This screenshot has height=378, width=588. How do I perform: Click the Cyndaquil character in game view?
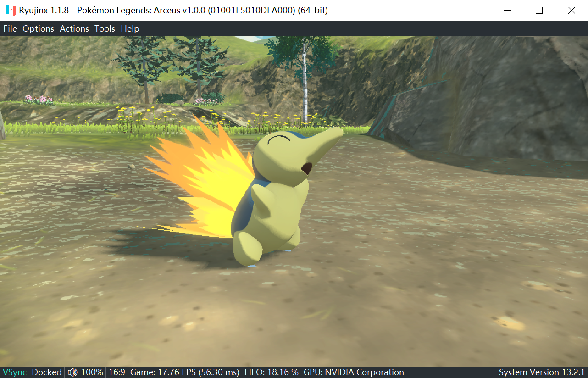[x=275, y=193]
